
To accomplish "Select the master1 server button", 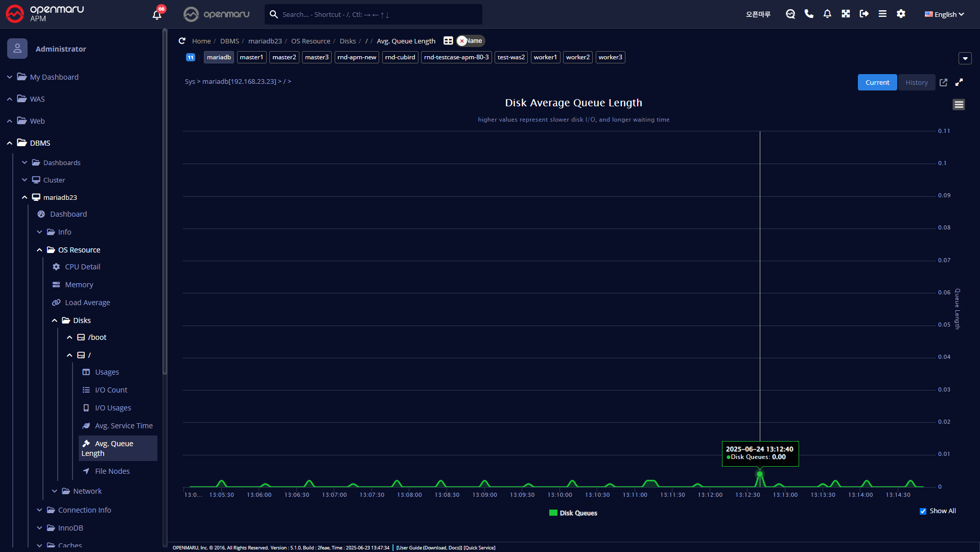I will point(251,57).
